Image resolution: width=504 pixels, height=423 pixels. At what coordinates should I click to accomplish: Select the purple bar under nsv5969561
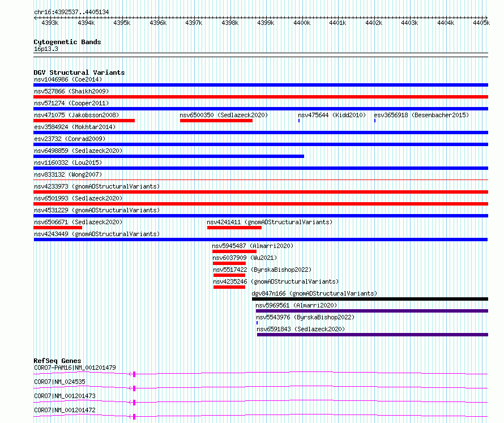[x=372, y=311]
